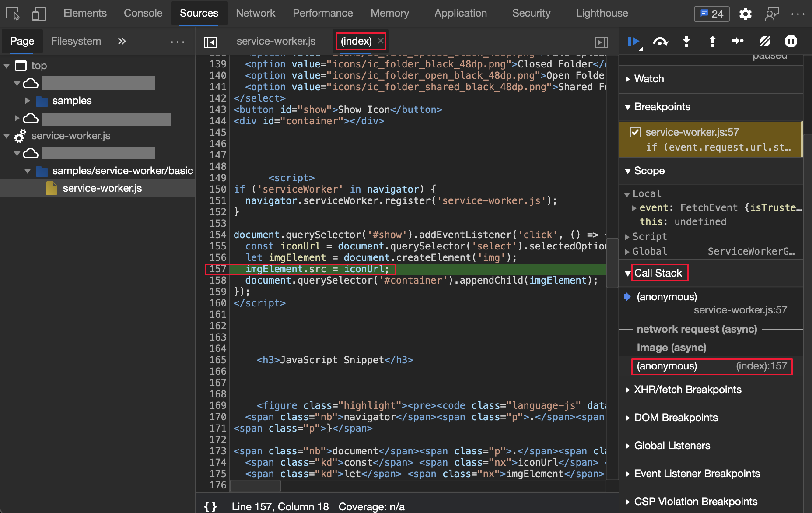Switch to the Network panel
The width and height of the screenshot is (812, 513).
255,13
